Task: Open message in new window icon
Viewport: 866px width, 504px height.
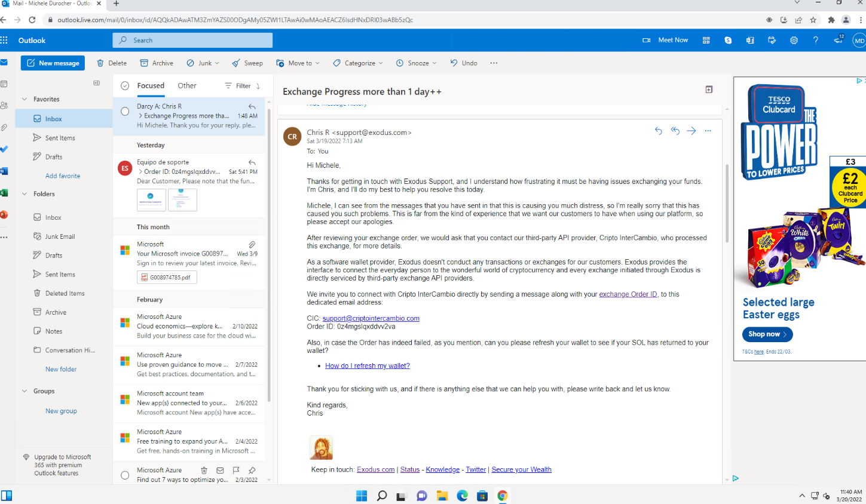Action: coord(709,90)
